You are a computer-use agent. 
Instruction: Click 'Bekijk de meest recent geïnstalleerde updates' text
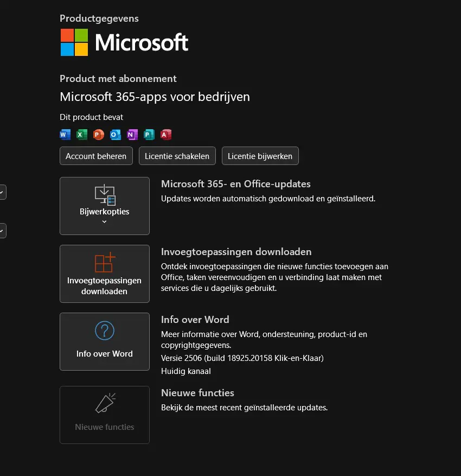244,408
